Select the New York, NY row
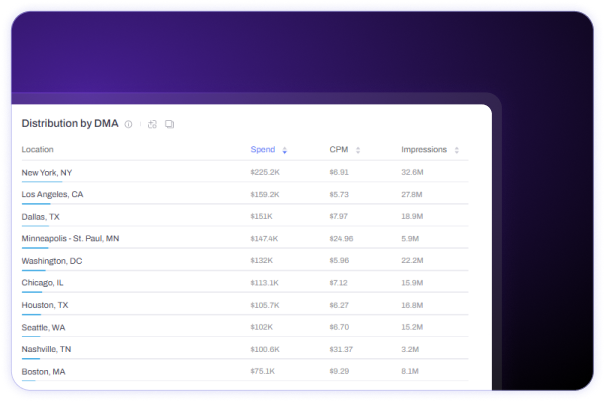This screenshot has width=605, height=402. point(245,172)
